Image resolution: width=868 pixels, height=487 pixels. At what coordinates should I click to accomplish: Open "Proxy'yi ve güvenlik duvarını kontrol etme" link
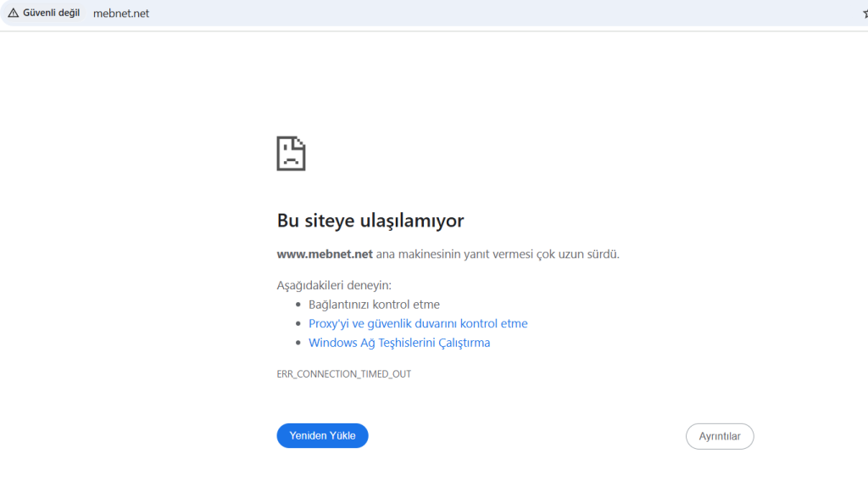click(x=418, y=323)
